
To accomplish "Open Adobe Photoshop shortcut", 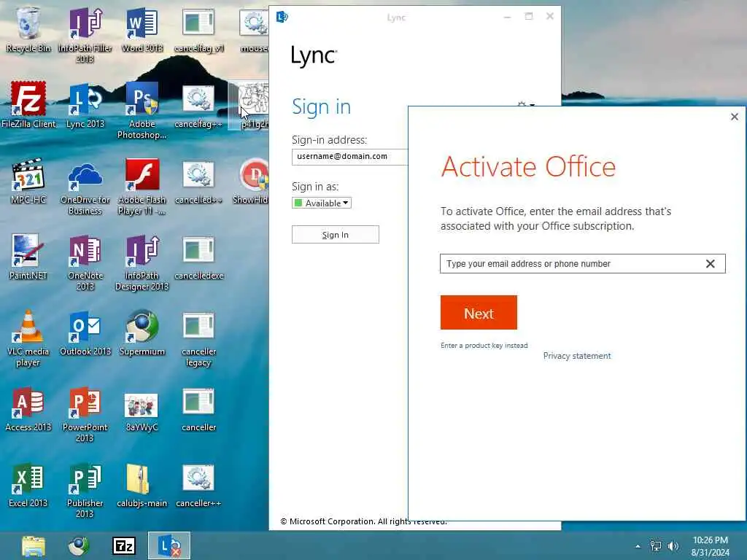I will pyautogui.click(x=142, y=111).
